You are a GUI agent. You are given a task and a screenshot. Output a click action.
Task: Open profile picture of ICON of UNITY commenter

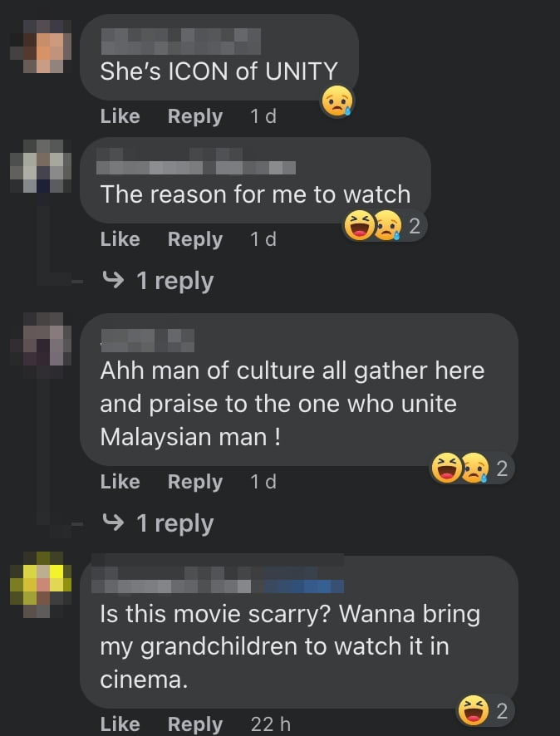click(x=41, y=46)
